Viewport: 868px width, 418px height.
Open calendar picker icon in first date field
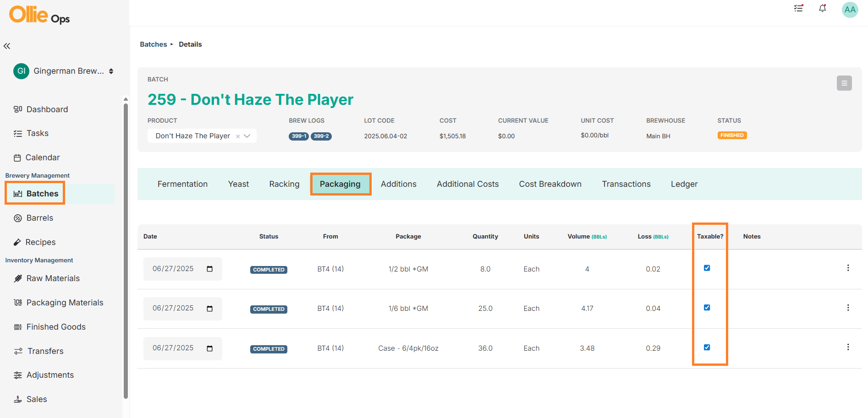(210, 269)
